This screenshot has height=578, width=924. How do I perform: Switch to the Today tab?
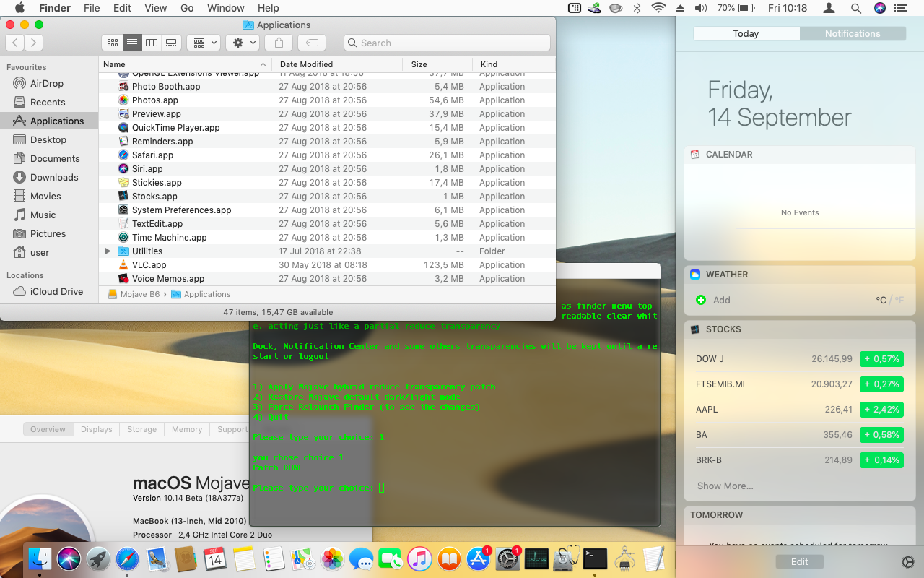pos(746,34)
